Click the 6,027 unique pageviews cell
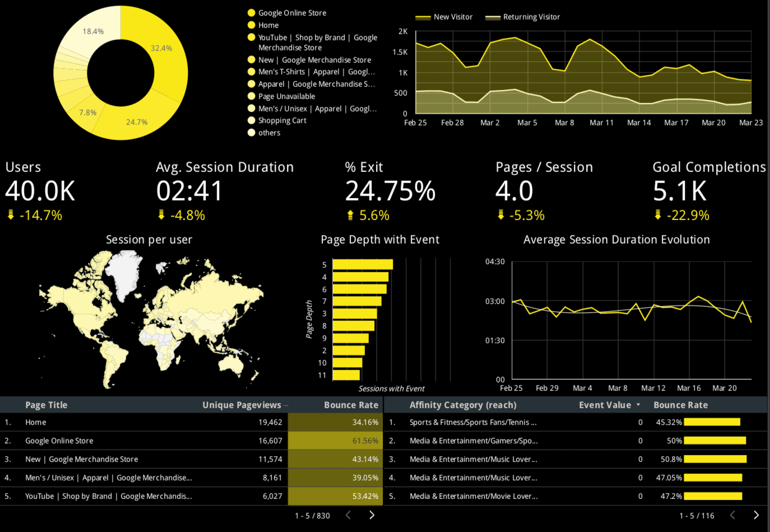770x532 pixels. pos(272,496)
